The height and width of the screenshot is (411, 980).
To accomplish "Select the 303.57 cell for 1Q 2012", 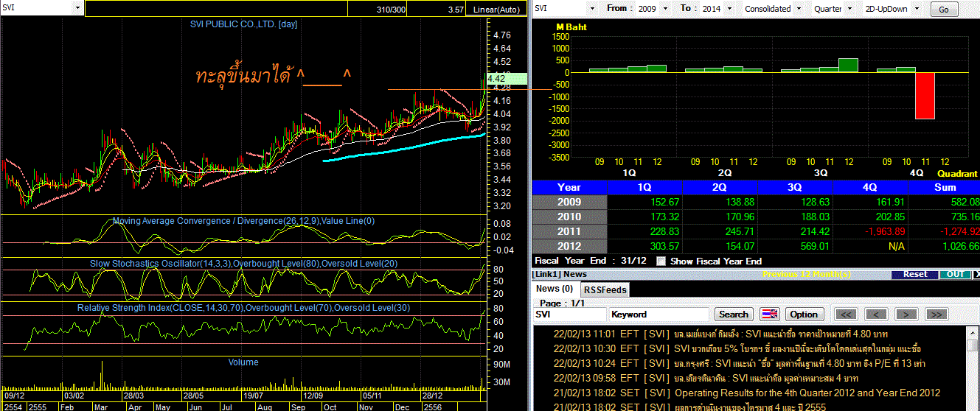I will 644,246.
